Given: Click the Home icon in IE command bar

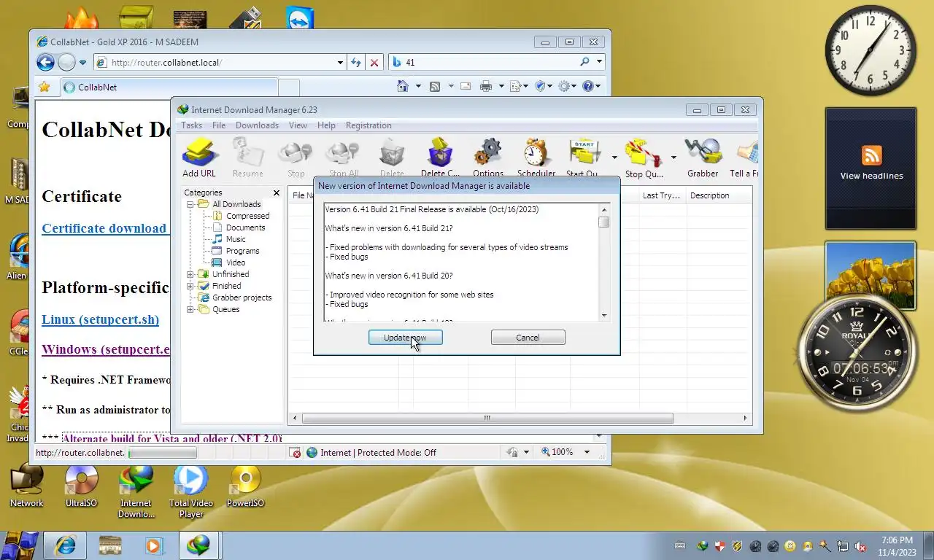Looking at the screenshot, I should click(403, 86).
